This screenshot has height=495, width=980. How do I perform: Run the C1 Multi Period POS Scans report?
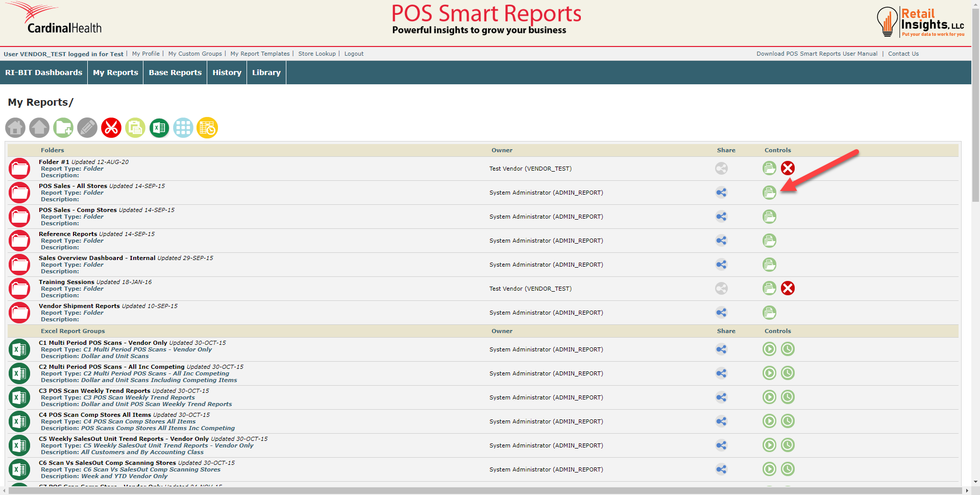(769, 349)
